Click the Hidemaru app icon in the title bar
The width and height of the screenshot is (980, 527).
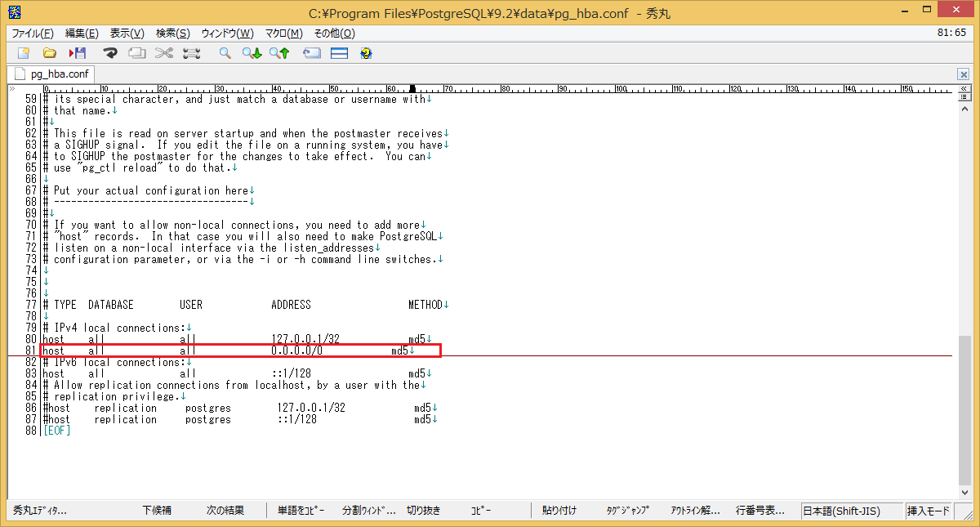pos(14,11)
